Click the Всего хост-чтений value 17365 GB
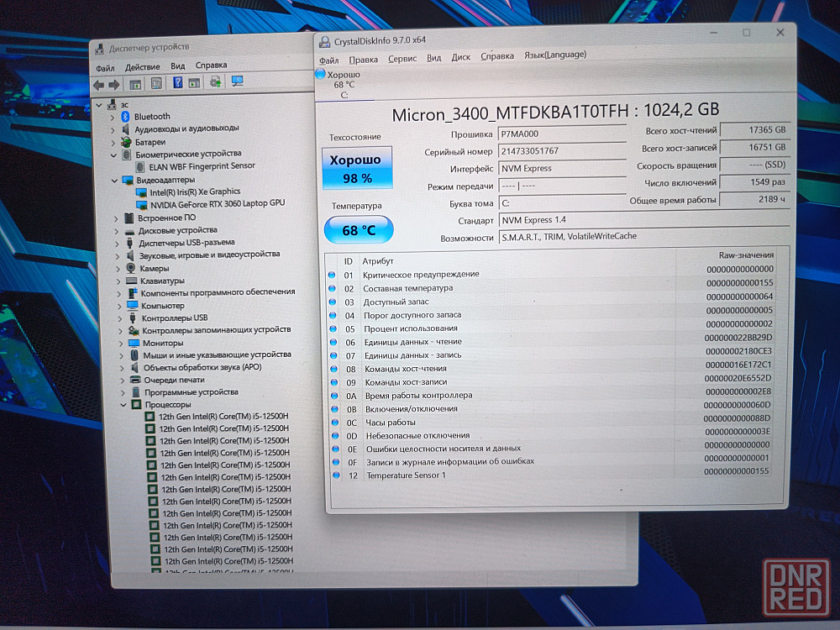The width and height of the screenshot is (840, 630). (x=755, y=129)
